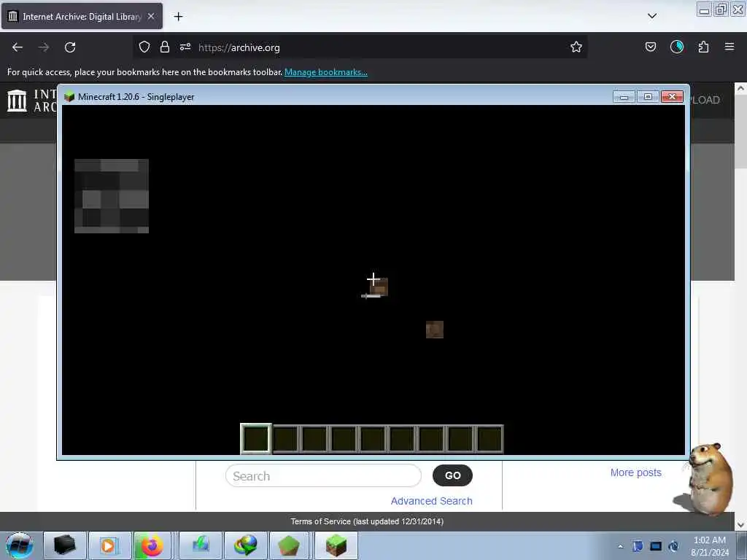Click the Minecraft window title icon

tap(69, 97)
